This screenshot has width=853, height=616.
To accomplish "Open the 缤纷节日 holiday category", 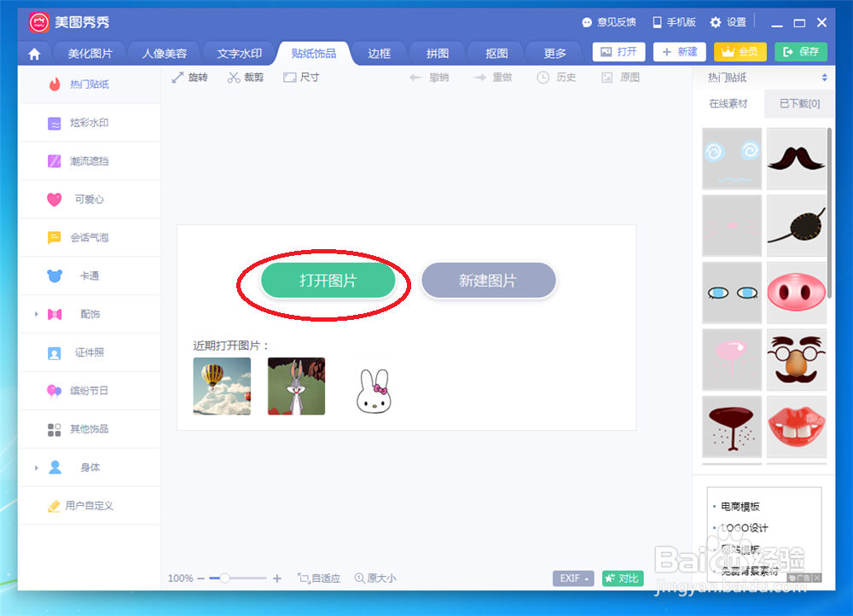I will coord(90,391).
